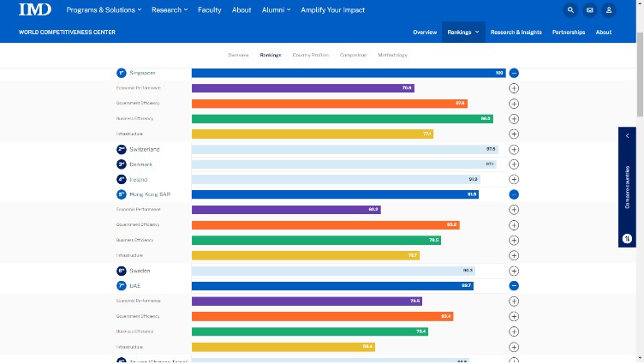Screen dimensions: 644x364
Task: Click the Sweden country name
Action: click(x=140, y=271)
